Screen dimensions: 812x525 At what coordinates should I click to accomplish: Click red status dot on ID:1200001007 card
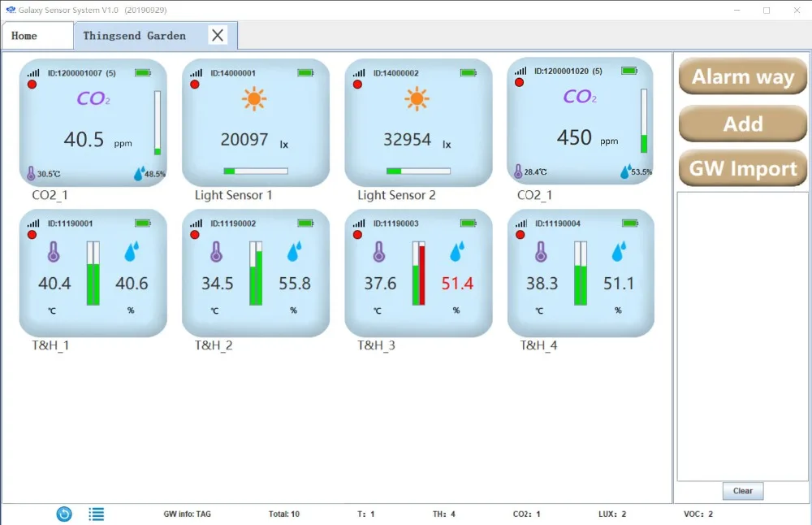tap(32, 85)
